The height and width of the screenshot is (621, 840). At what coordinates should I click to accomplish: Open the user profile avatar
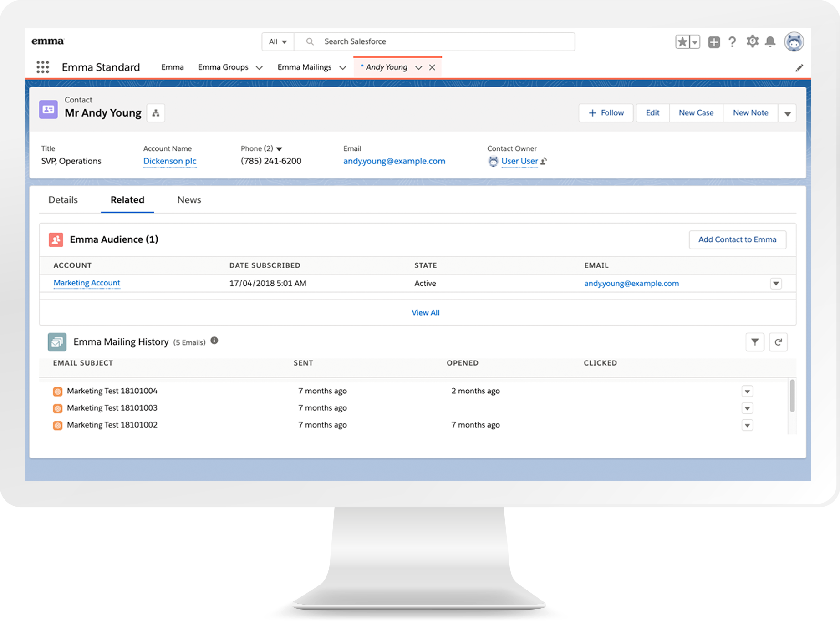794,41
